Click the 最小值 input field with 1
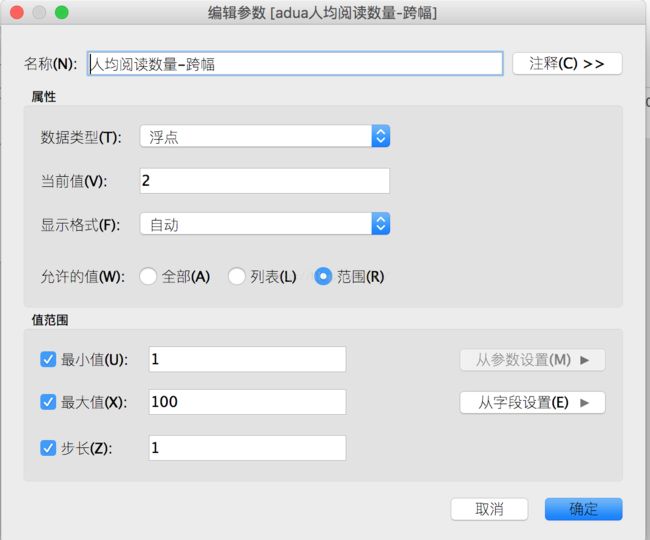The width and height of the screenshot is (650, 540). [x=247, y=359]
